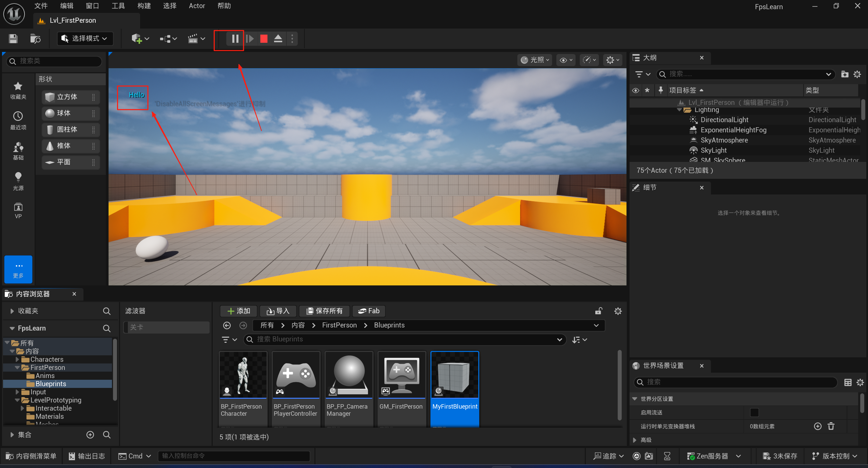Toggle the 启用流送 checkbox
Image resolution: width=868 pixels, height=468 pixels.
(x=754, y=412)
